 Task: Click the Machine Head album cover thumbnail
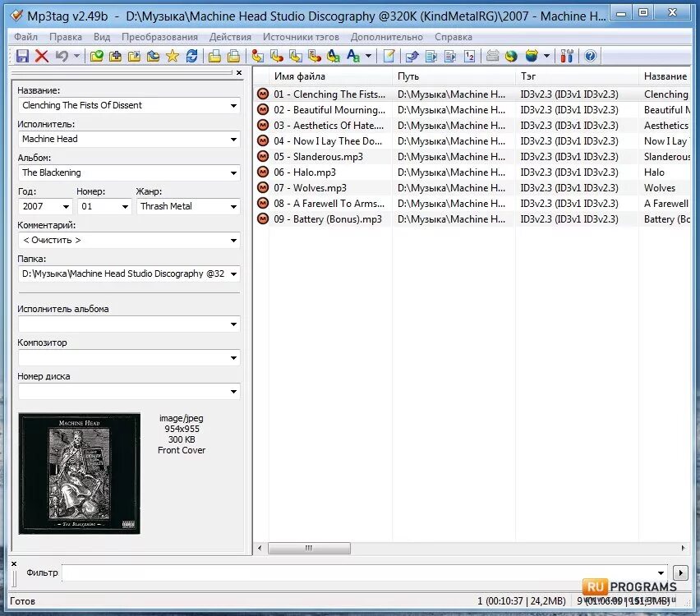tap(78, 472)
